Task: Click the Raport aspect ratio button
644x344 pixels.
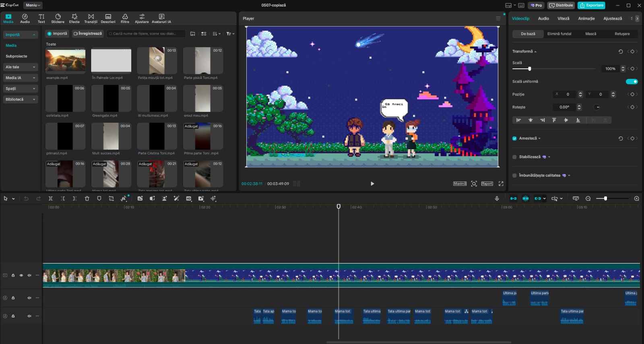Action: 487,183
